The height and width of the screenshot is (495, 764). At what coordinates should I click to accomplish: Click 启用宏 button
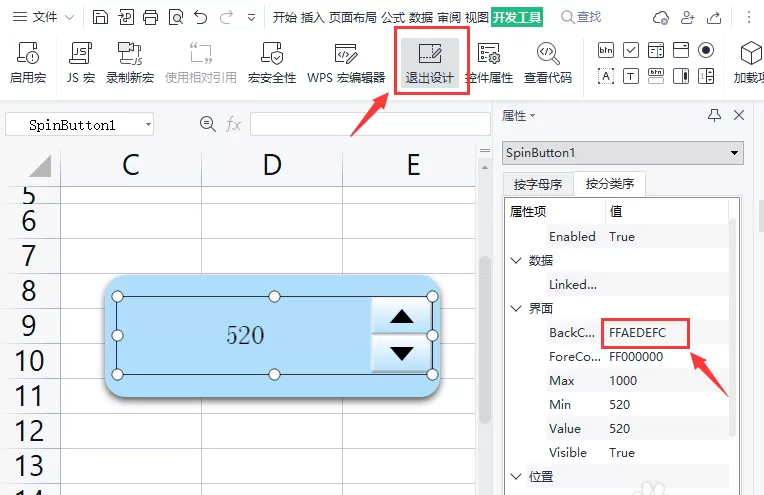coord(28,62)
